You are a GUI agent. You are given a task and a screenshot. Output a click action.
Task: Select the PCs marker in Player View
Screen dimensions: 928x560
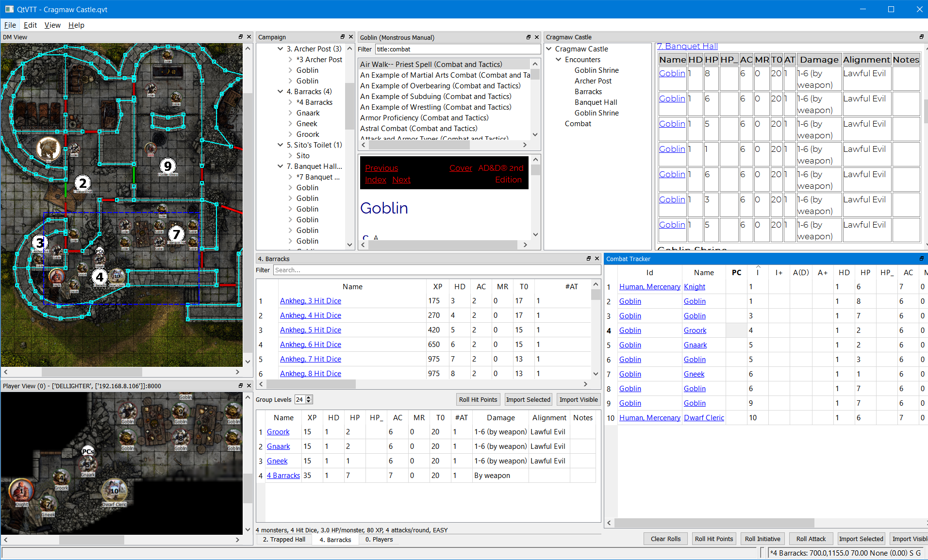tap(87, 451)
